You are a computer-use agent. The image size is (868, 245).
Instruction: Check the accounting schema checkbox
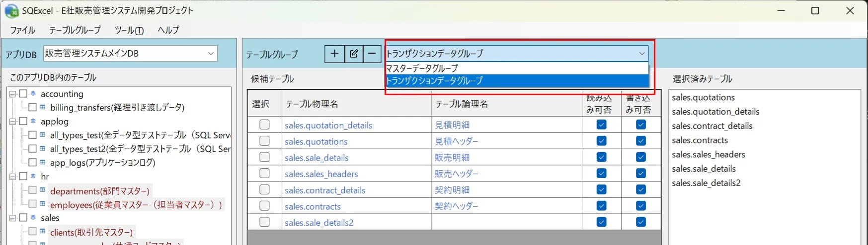(23, 93)
